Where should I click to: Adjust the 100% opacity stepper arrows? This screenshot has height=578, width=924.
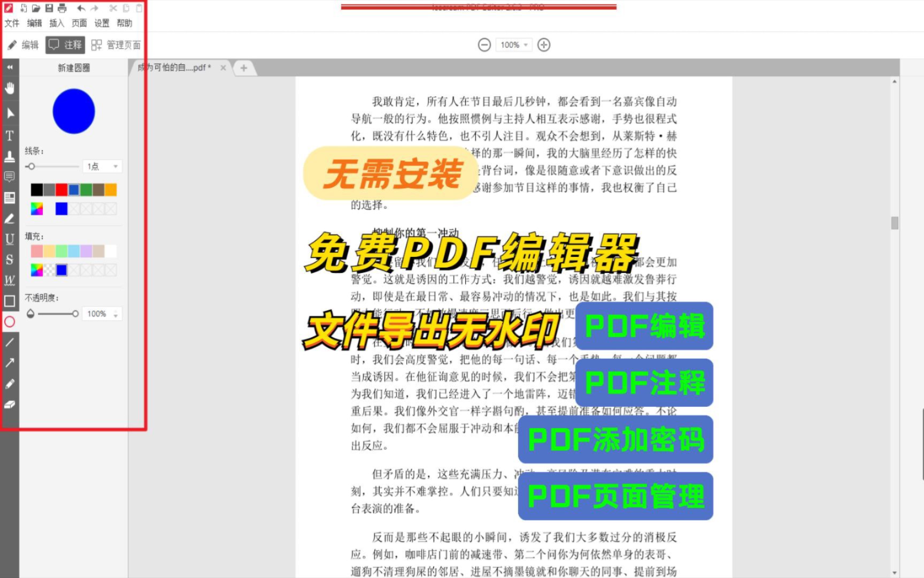point(115,314)
